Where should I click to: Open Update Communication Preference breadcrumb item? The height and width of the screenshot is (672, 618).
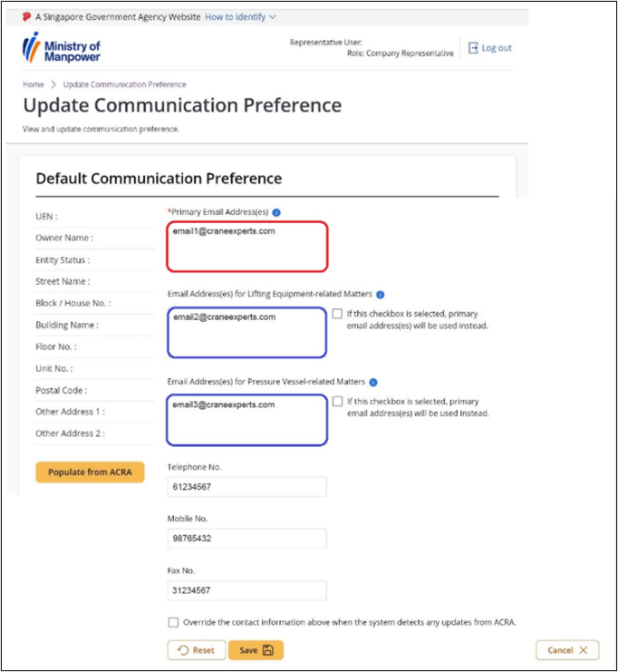[125, 84]
